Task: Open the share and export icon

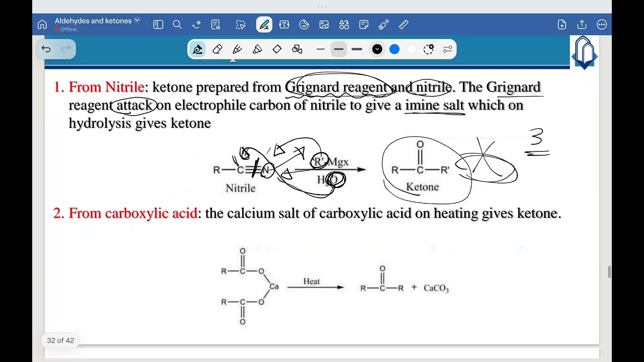Action: [582, 25]
